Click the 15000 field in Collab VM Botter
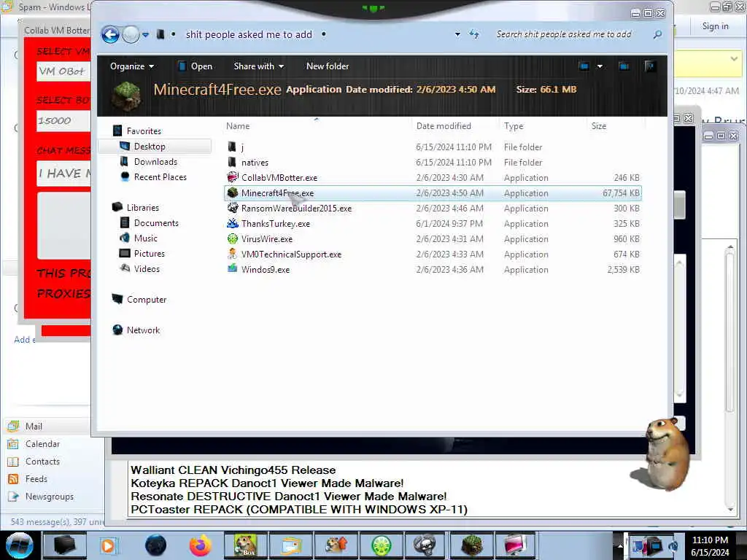The image size is (747, 560). (x=64, y=121)
